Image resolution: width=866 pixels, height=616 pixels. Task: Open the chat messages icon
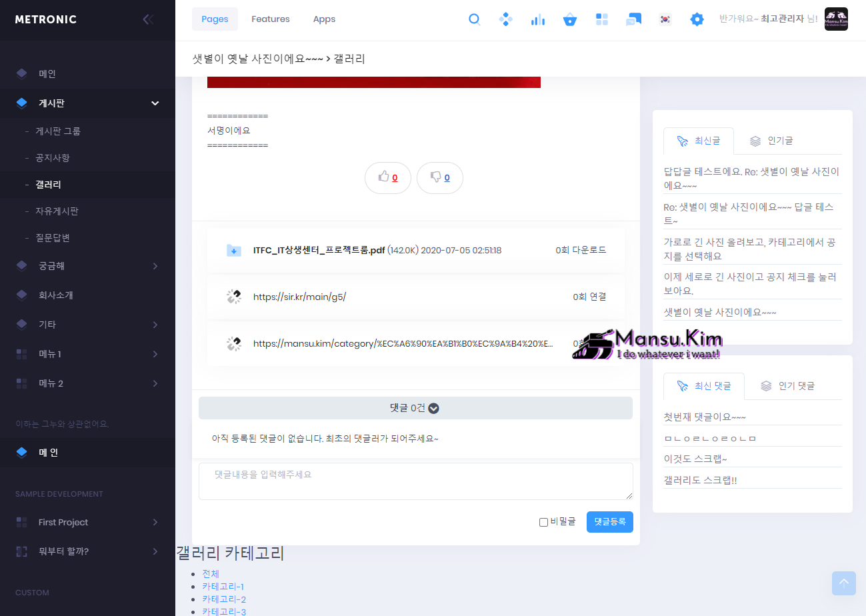pyautogui.click(x=633, y=19)
